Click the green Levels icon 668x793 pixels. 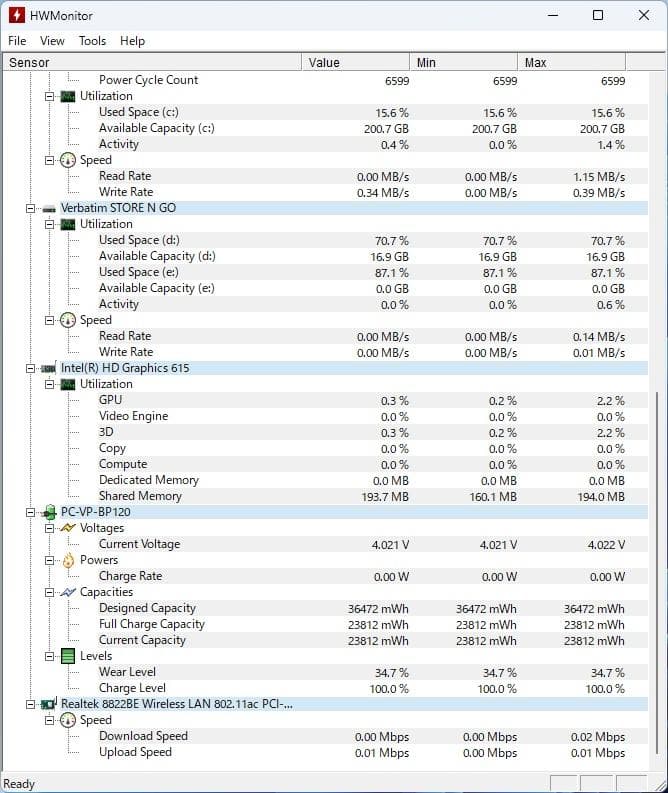point(68,656)
